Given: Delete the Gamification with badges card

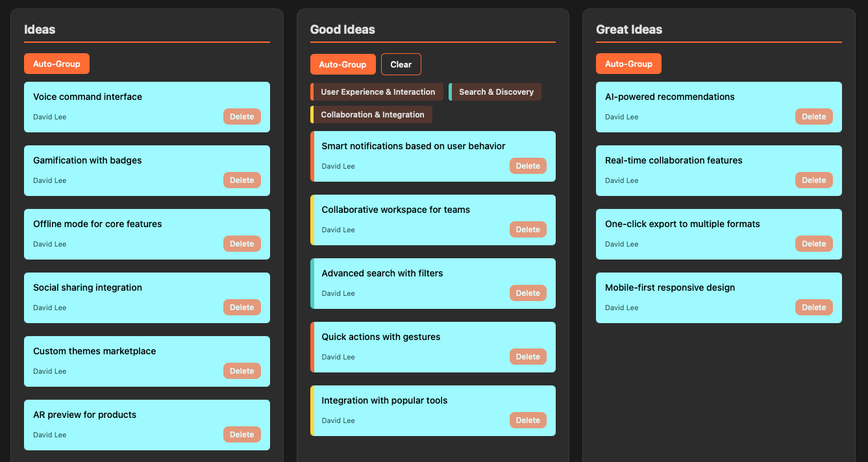Looking at the screenshot, I should point(242,180).
